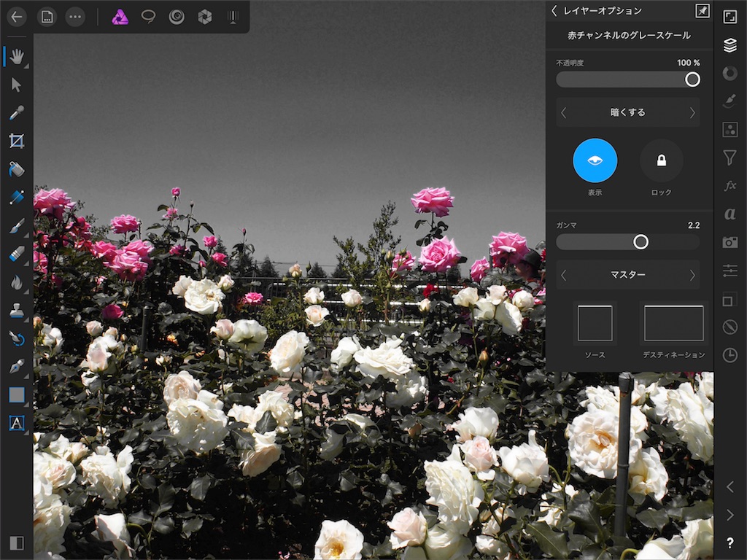Open the three-dots more menu
This screenshot has height=560, width=747.
click(75, 17)
